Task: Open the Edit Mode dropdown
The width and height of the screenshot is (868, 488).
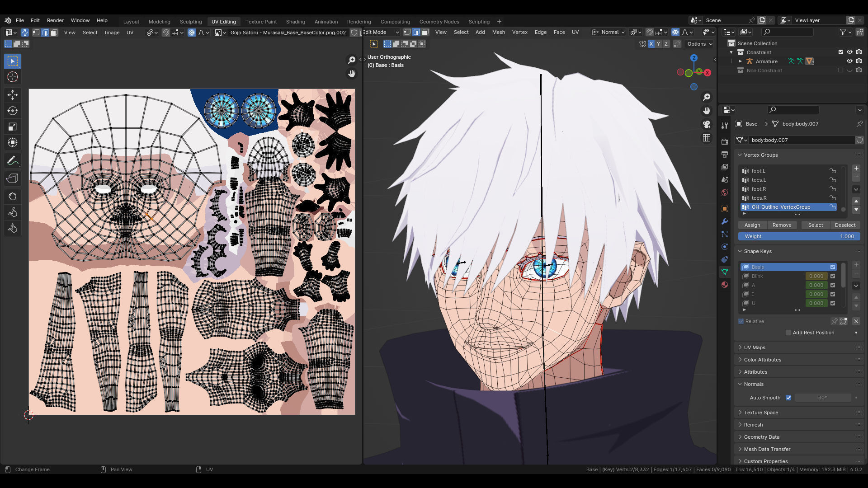Action: pyautogui.click(x=381, y=32)
